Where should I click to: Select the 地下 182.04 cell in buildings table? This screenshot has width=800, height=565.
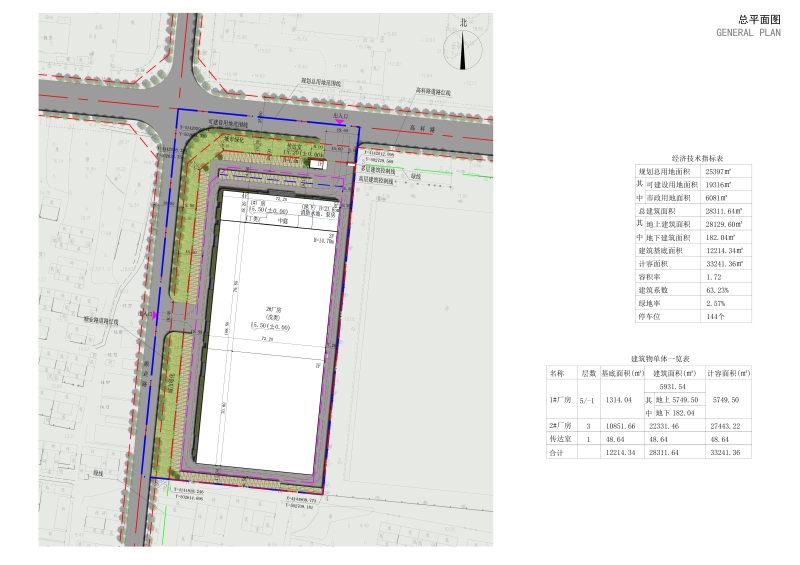point(675,413)
